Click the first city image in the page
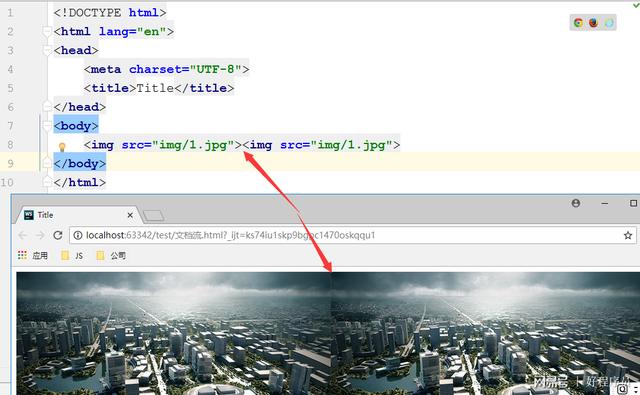This screenshot has height=395, width=640. coord(174,333)
